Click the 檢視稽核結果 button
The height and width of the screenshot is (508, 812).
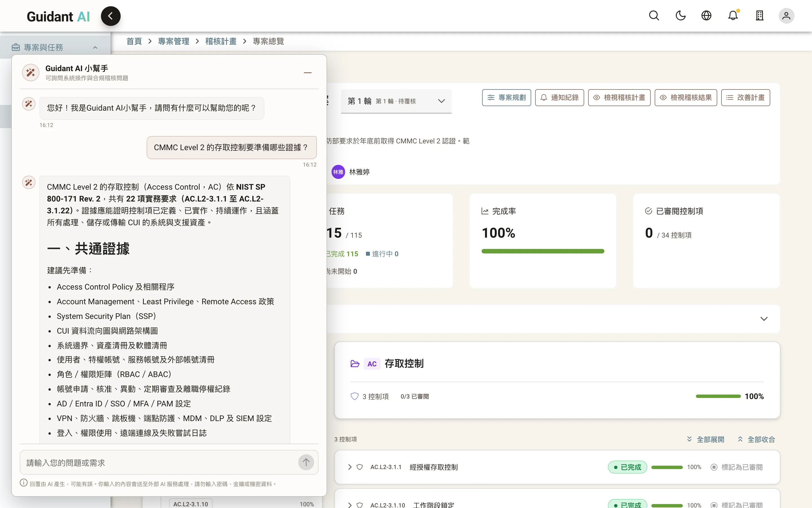coord(685,97)
